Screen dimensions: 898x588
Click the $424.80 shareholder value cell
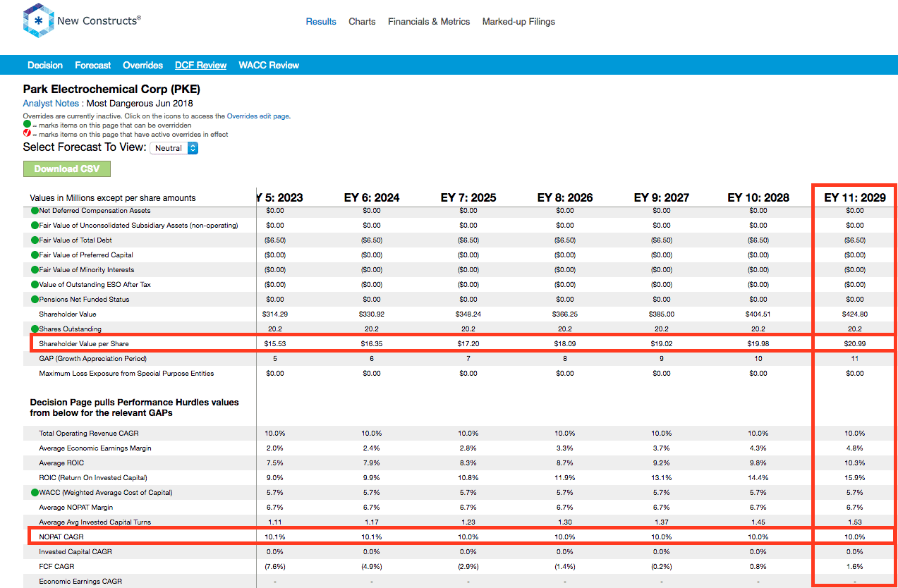click(x=855, y=314)
